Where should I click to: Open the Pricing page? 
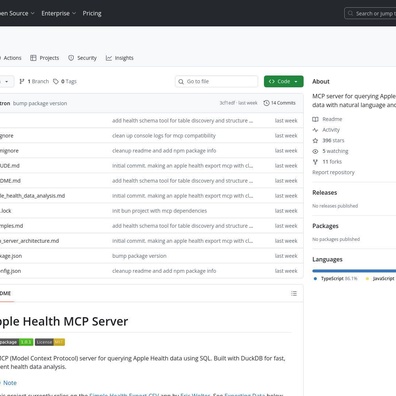tap(92, 13)
